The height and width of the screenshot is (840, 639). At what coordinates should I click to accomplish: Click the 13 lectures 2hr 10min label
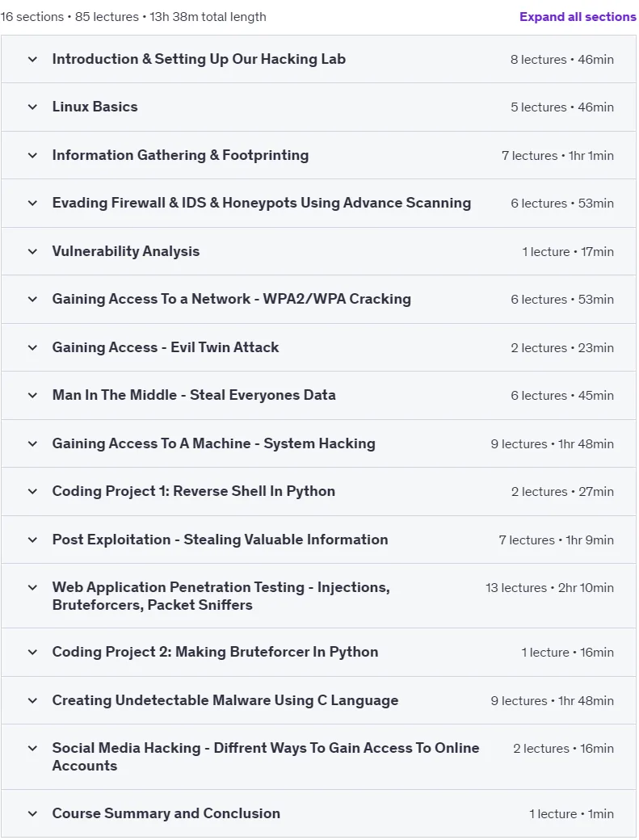click(x=549, y=588)
